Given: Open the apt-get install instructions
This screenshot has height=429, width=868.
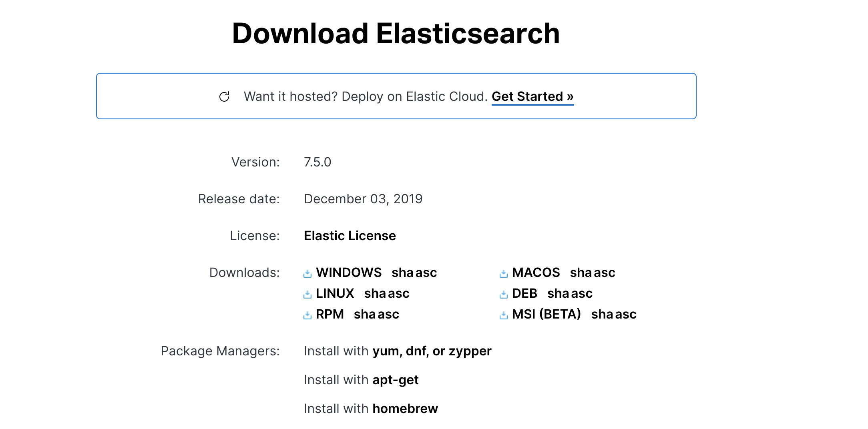Looking at the screenshot, I should click(x=396, y=380).
